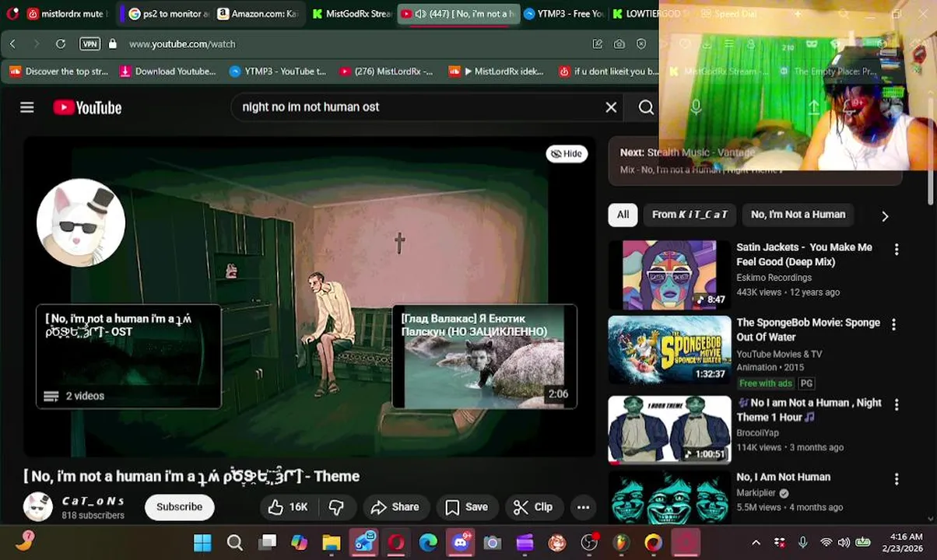The height and width of the screenshot is (560, 937).
Task: Open options for the Markiplier video
Action: click(x=897, y=480)
